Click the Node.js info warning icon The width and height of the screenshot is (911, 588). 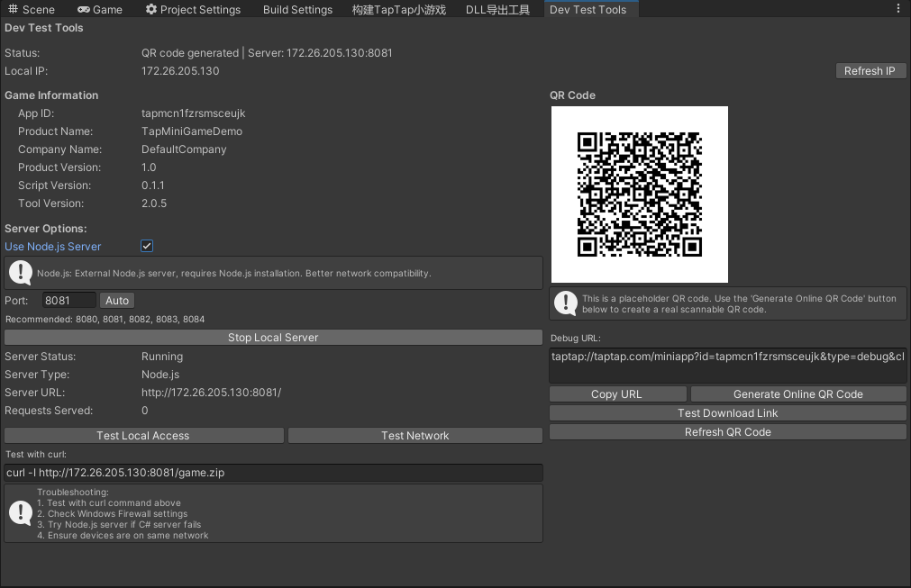click(x=21, y=273)
